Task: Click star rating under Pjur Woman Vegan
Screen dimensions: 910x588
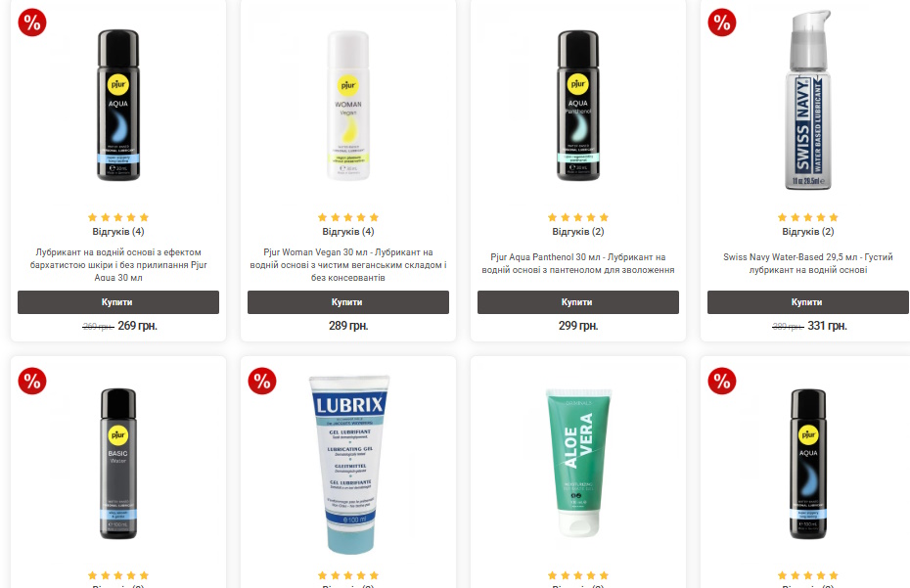Action: [348, 217]
